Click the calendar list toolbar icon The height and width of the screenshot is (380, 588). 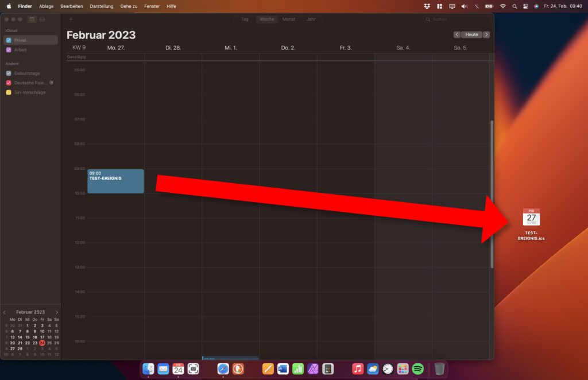pos(32,19)
